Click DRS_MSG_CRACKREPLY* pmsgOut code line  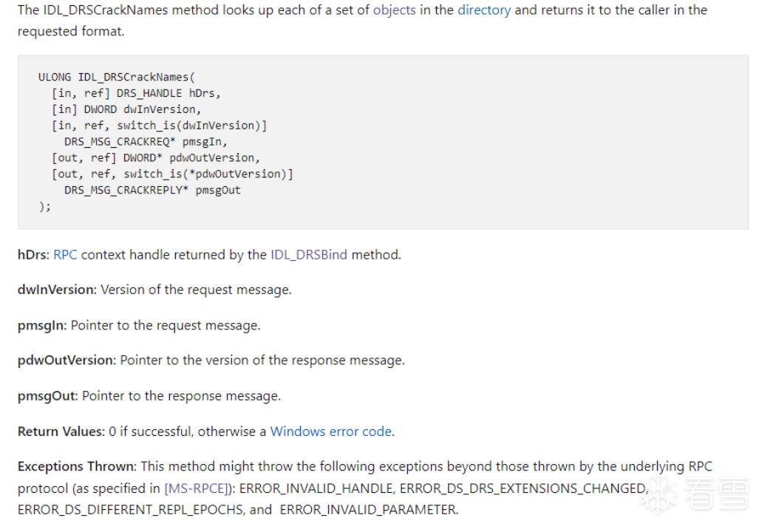tap(152, 190)
